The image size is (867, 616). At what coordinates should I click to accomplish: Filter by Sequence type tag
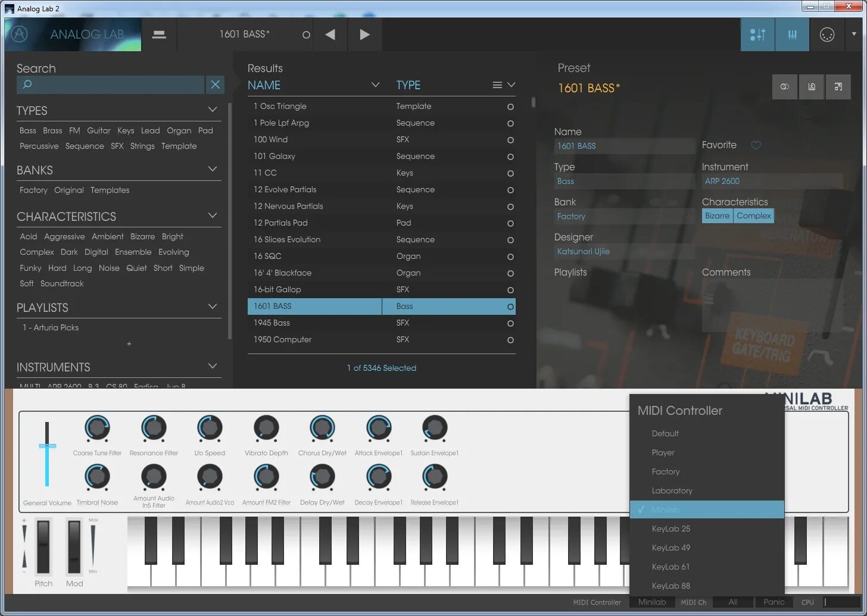coord(85,146)
